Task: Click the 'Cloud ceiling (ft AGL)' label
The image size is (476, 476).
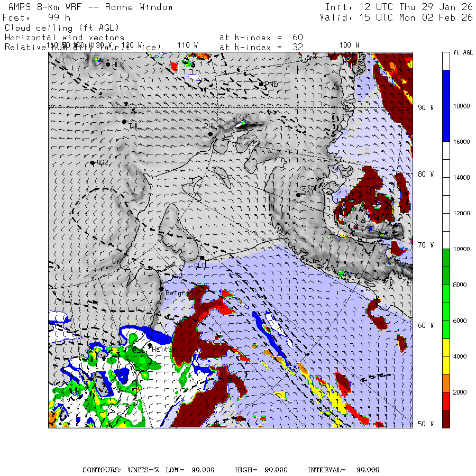Action: coord(62,28)
